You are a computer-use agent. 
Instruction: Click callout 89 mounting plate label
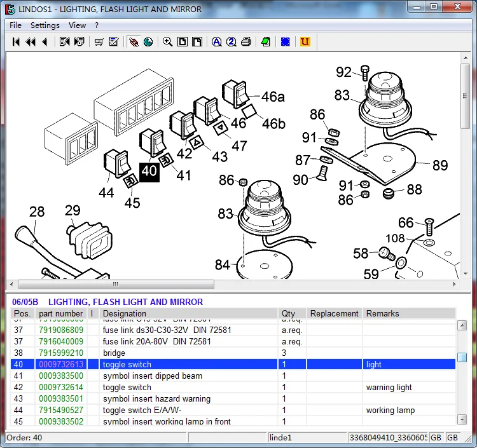point(440,166)
